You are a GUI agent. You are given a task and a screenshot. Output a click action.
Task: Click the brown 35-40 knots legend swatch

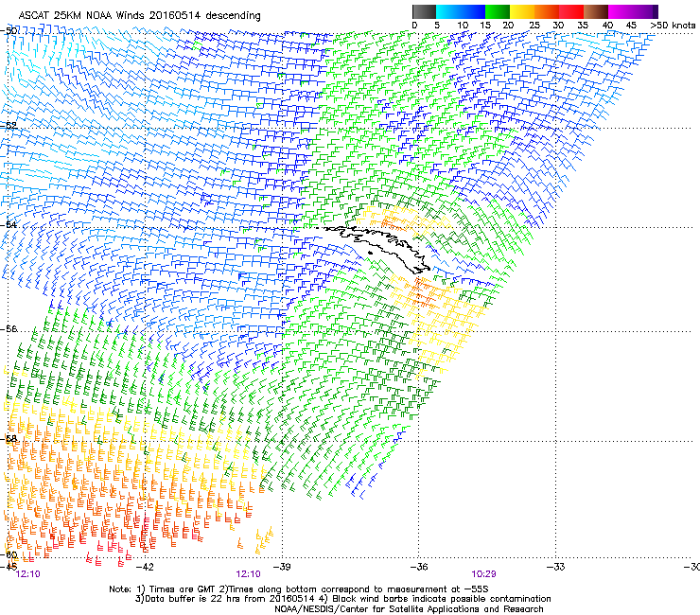[x=596, y=11]
